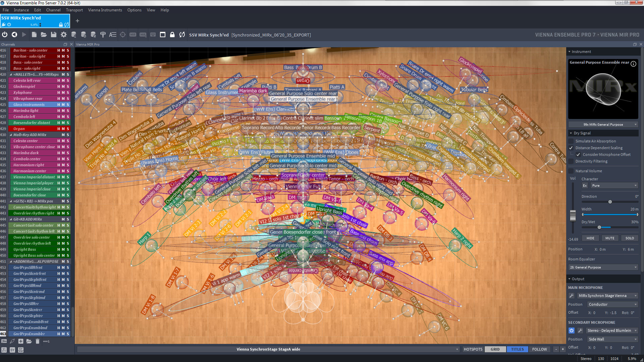Open MIRx Synchron Stage Vienna dropdown

point(607,296)
